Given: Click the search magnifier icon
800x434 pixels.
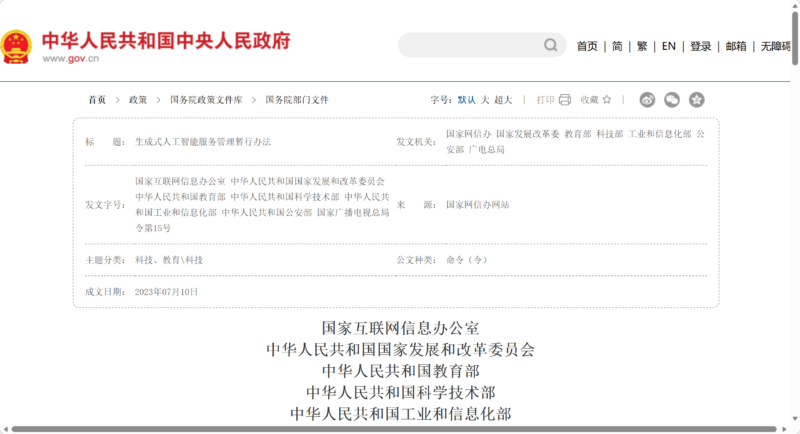Looking at the screenshot, I should (551, 45).
